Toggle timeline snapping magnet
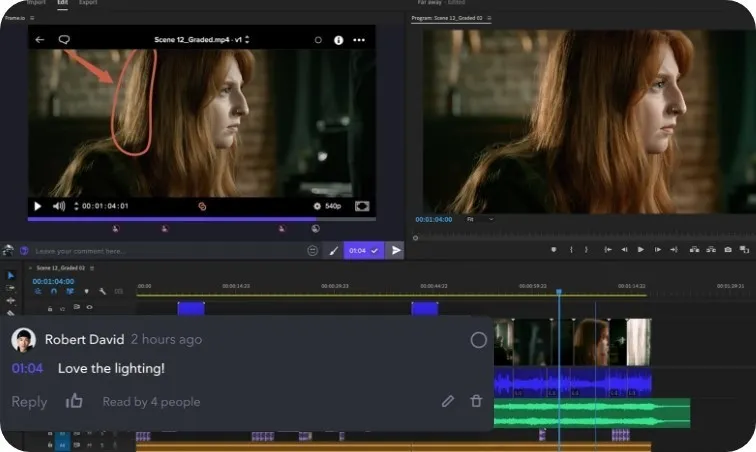This screenshot has width=756, height=452. click(54, 291)
